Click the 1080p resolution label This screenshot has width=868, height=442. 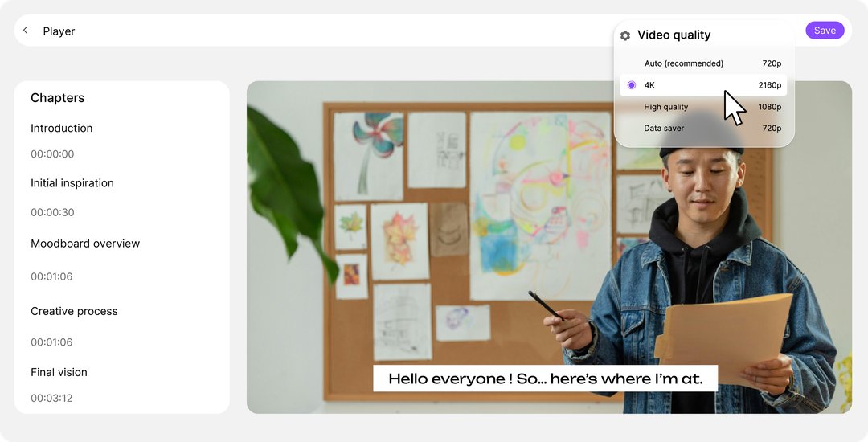(769, 107)
